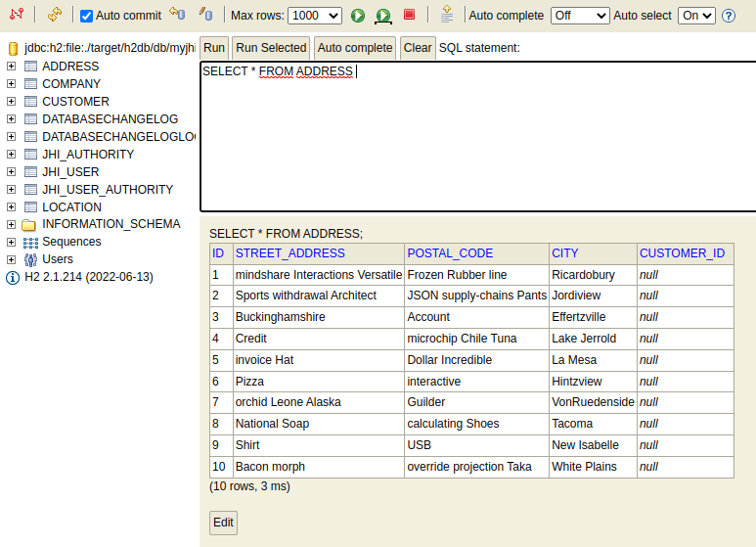Viewport: 756px width, 547px height.
Task: Click the info icon beside the H2 version
Action: click(13, 278)
